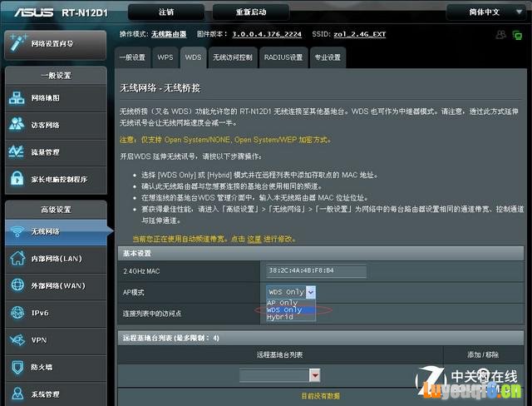
Task: Open 系统管理 menu item
Action: [x=56, y=394]
